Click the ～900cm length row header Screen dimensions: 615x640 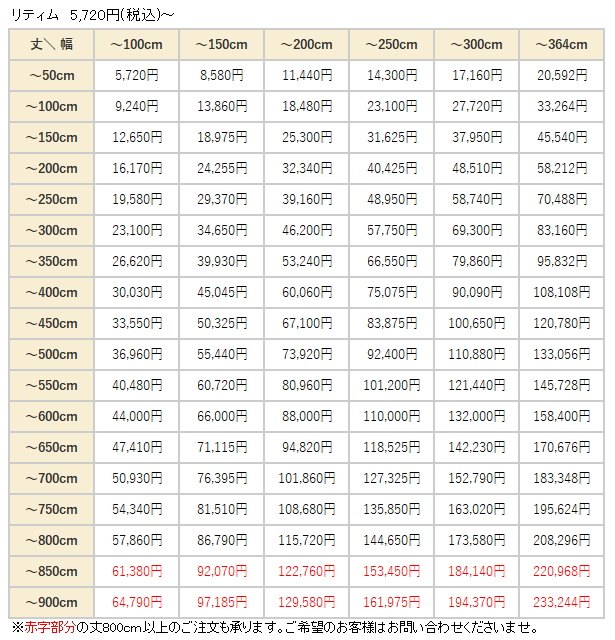[x=52, y=603]
